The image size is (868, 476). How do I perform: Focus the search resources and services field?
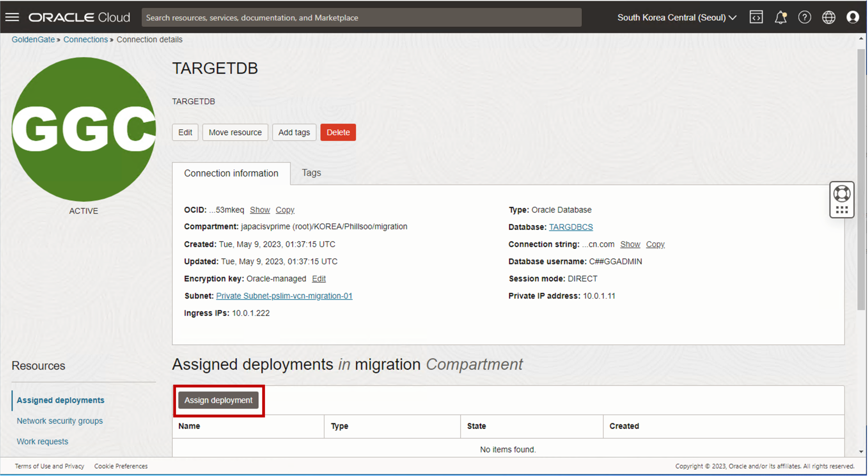click(362, 18)
